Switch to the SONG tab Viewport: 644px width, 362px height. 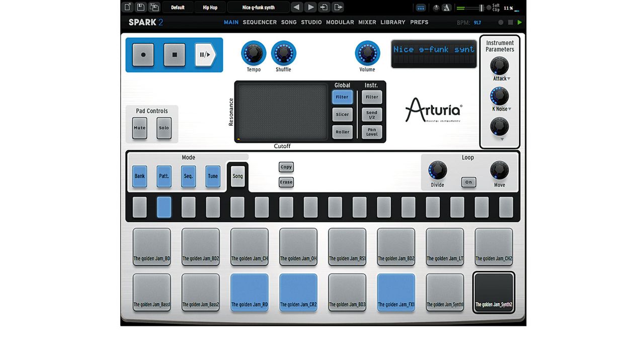(289, 22)
